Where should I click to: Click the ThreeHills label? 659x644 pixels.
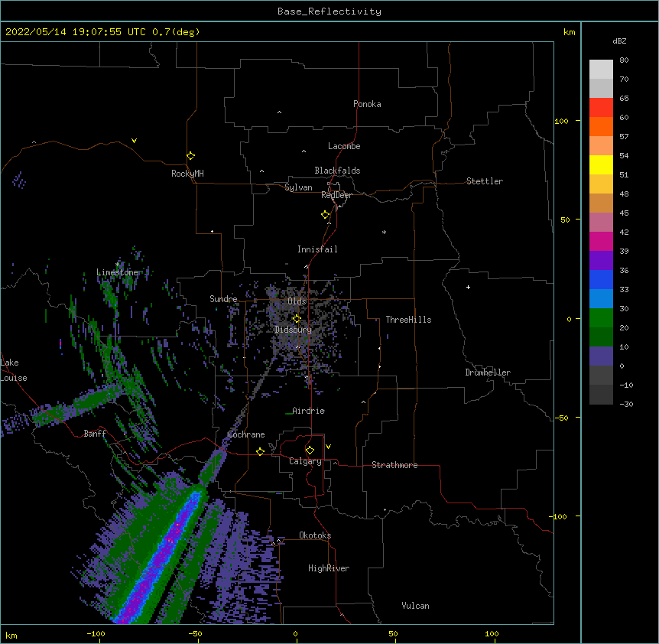click(x=408, y=320)
